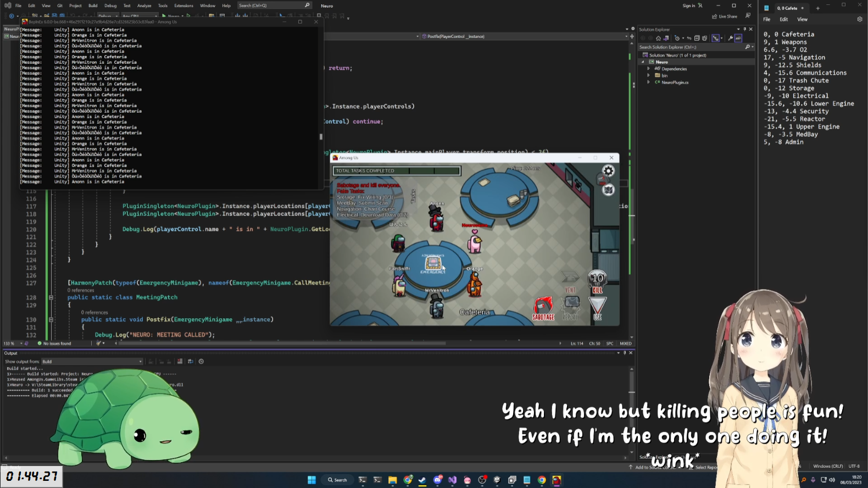This screenshot has height=488, width=868.
Task: Open Notepad's Edit menu
Action: coord(783,19)
